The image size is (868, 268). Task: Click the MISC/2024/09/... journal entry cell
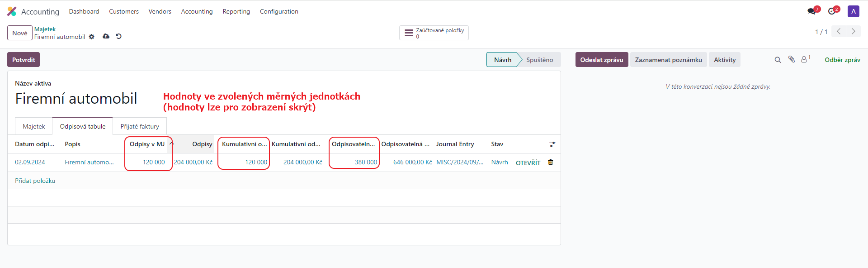[x=460, y=162]
